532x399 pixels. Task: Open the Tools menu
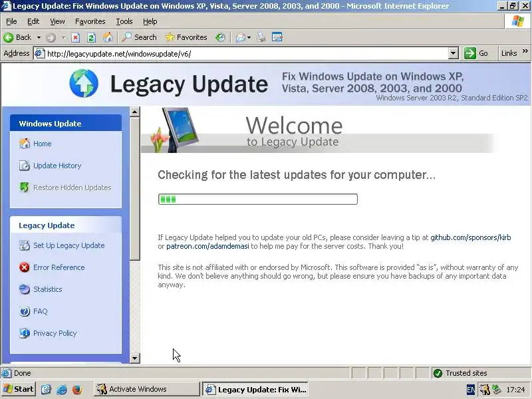point(124,21)
